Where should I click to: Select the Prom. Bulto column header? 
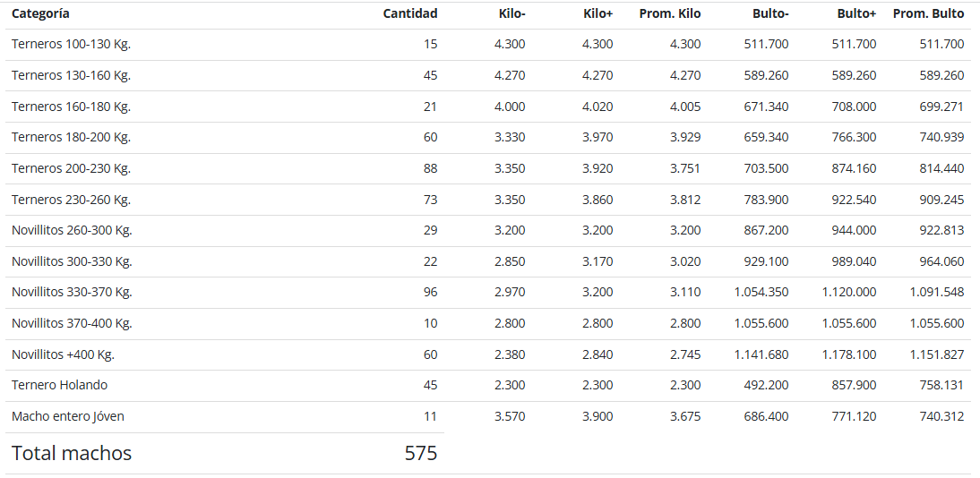click(928, 13)
